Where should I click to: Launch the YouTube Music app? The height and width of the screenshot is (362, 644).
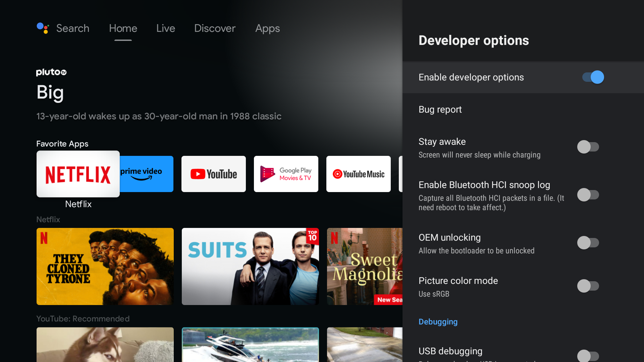click(359, 174)
